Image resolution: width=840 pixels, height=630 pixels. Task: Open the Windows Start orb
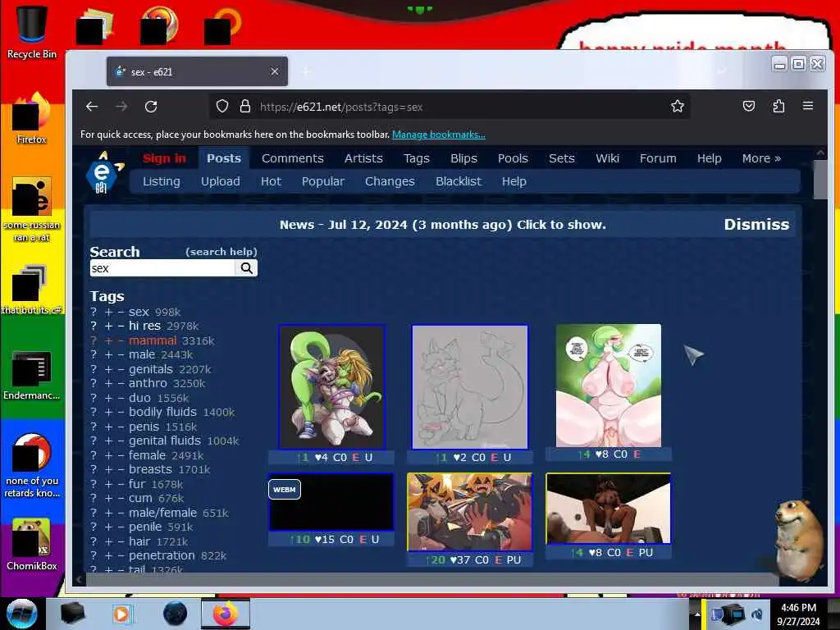22,614
